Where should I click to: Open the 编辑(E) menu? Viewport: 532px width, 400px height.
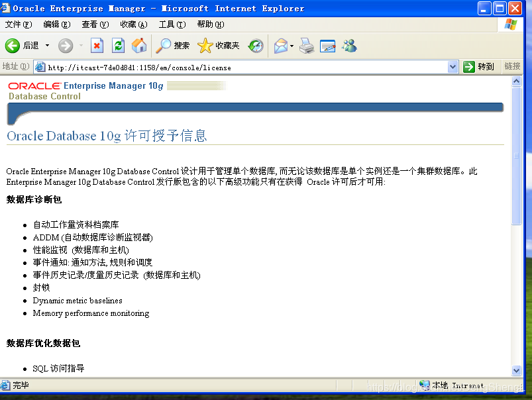[x=57, y=25]
